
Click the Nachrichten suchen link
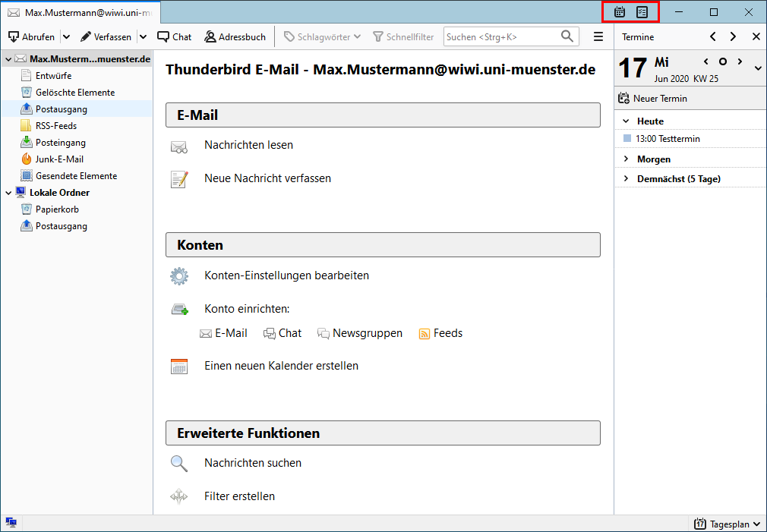253,463
